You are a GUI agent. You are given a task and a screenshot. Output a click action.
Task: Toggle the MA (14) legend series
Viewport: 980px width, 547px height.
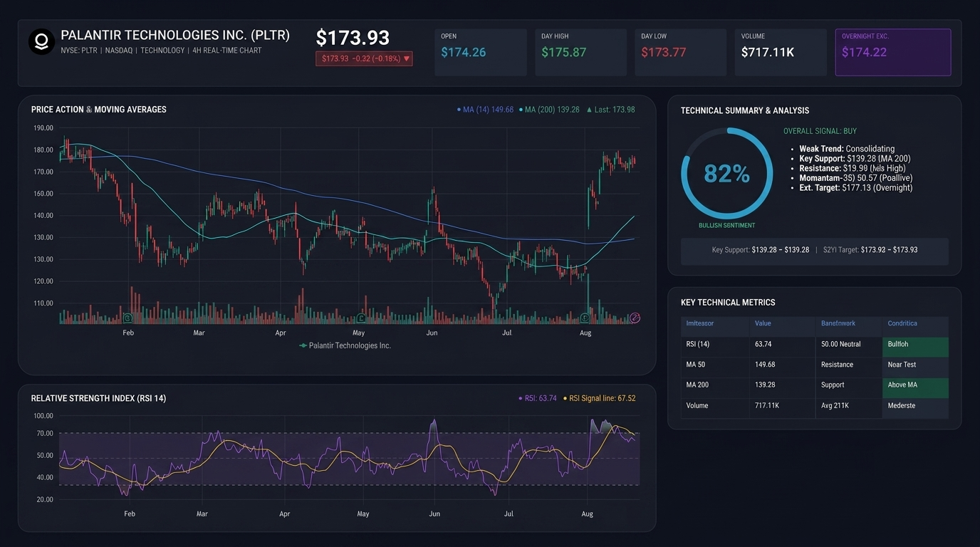click(485, 110)
